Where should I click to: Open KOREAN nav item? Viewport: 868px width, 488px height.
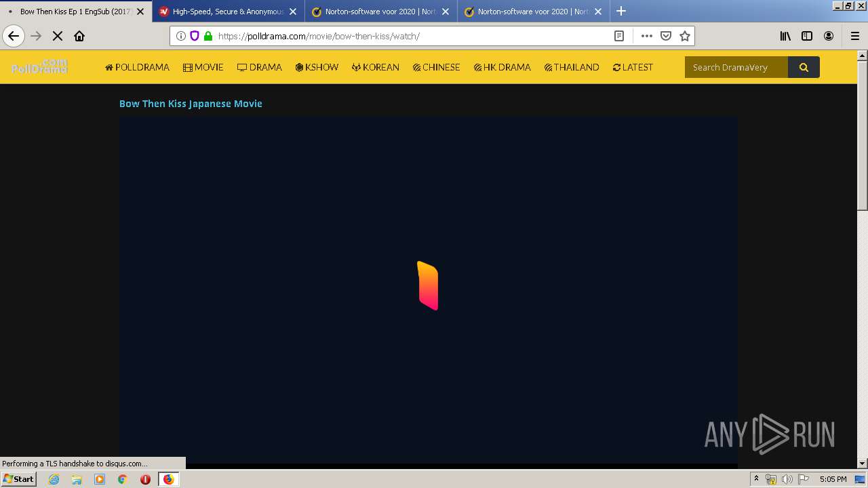coord(376,67)
